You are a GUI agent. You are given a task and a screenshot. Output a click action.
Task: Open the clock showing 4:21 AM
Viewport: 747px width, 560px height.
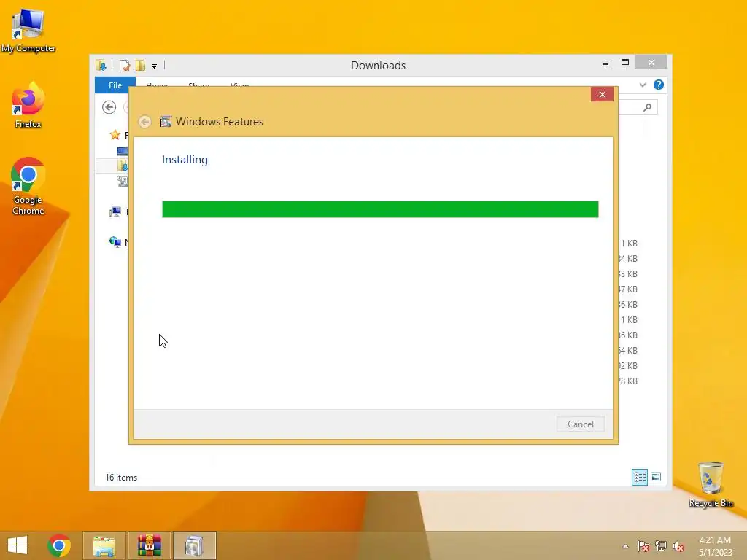(715, 545)
